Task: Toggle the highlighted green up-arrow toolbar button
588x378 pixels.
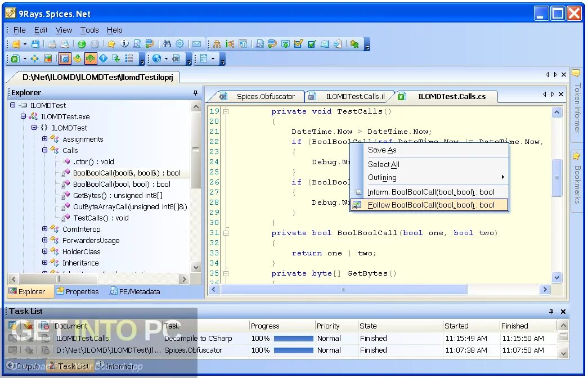Action: click(x=91, y=58)
